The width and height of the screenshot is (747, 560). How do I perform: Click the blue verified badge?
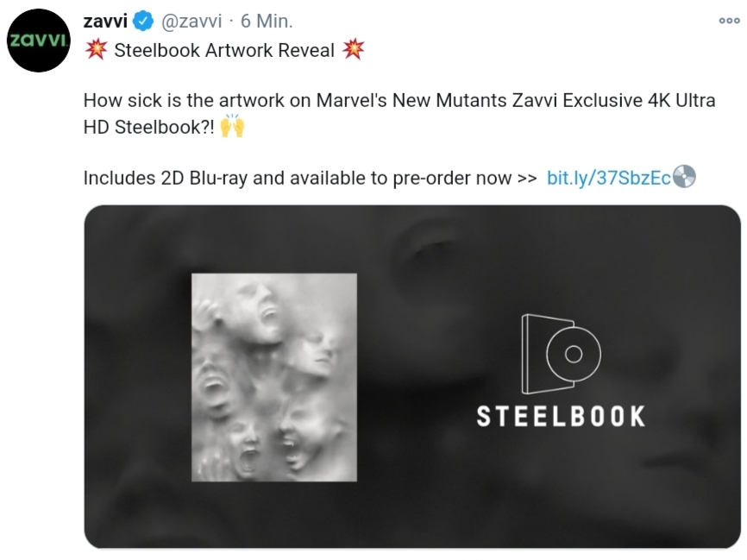(x=143, y=22)
